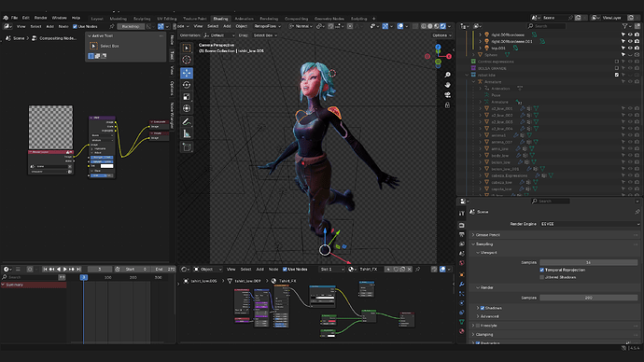This screenshot has width=644, height=362.
Task: Toggle Use Nodes in shader editor header
Action: 285,270
